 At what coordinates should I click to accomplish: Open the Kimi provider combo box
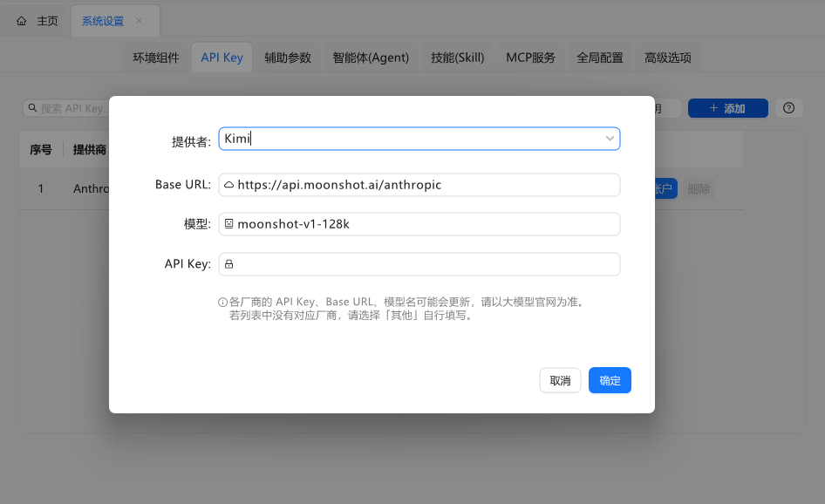click(410, 139)
